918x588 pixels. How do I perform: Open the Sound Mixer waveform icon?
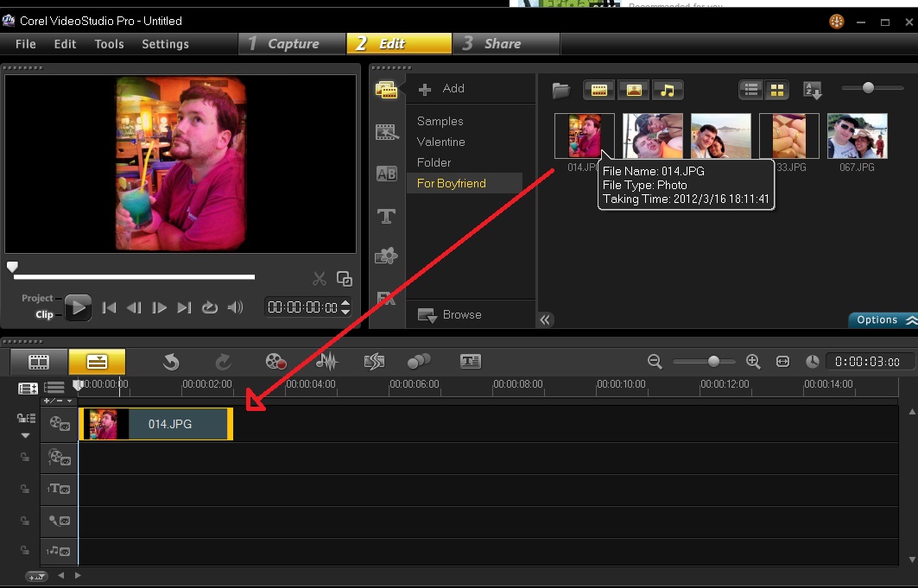point(326,362)
